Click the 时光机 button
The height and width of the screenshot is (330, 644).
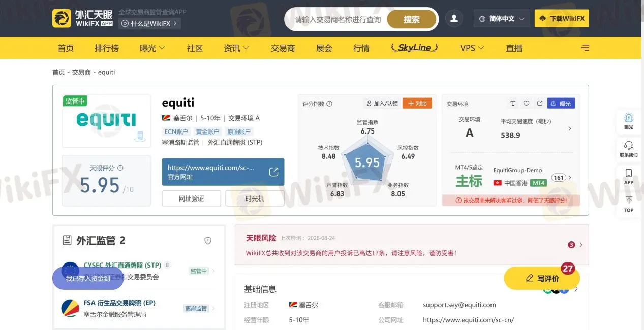point(255,199)
